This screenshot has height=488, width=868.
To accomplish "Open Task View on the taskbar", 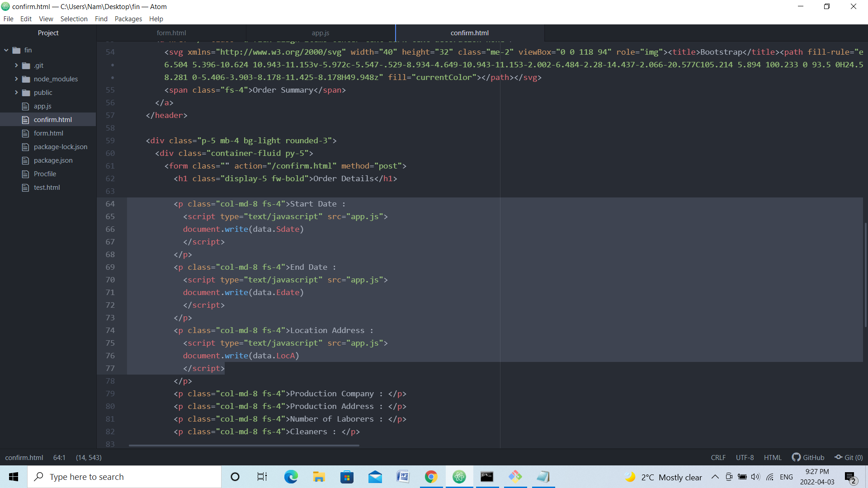I will pyautogui.click(x=262, y=477).
